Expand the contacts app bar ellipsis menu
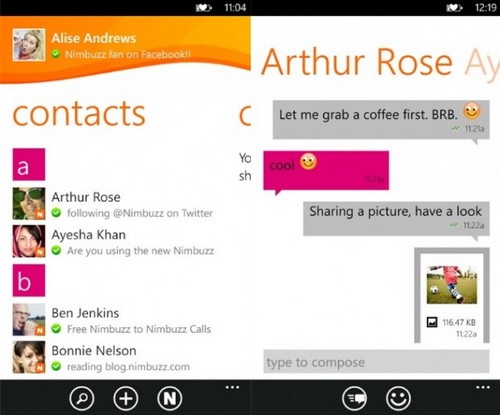The image size is (500, 415). tap(232, 387)
